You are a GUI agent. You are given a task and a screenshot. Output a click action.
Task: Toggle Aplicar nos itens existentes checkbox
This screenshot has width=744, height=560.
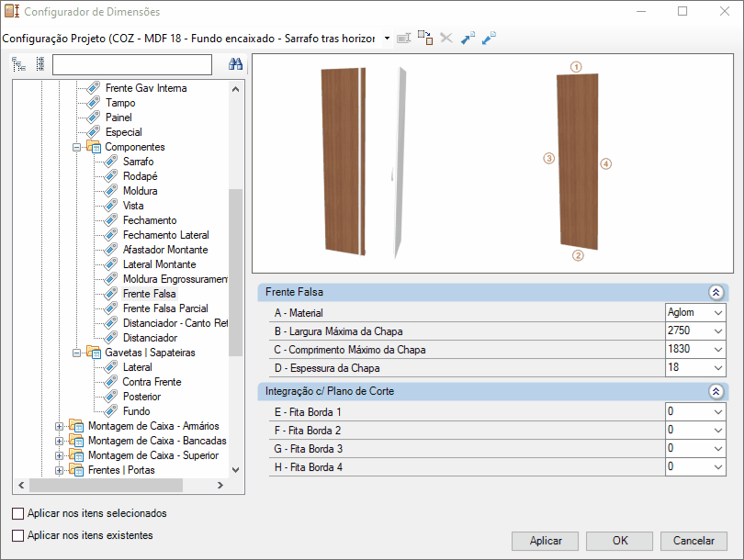(x=17, y=535)
